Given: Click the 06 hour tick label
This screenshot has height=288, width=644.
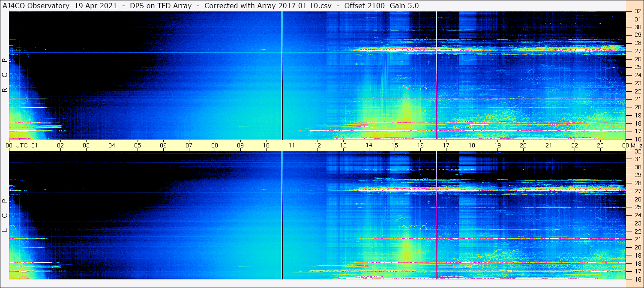Looking at the screenshot, I should pyautogui.click(x=163, y=146).
